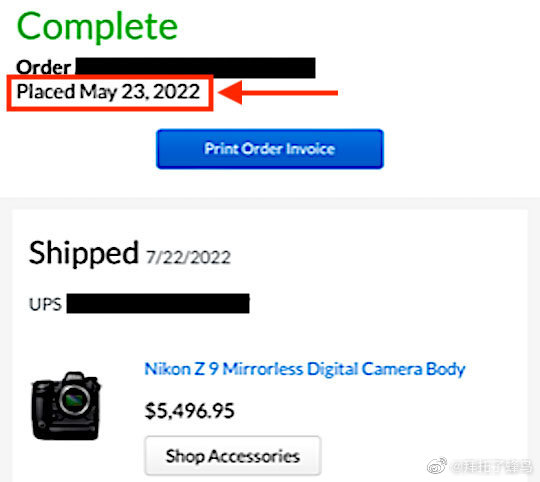The height and width of the screenshot is (482, 540).
Task: Click the Weibo watermark username text
Action: (492, 467)
